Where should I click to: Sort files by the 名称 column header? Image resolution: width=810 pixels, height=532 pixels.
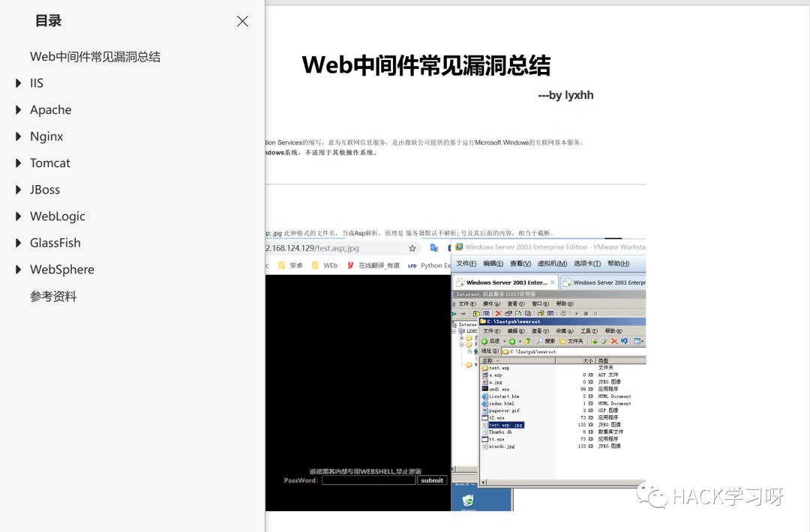tap(517, 360)
